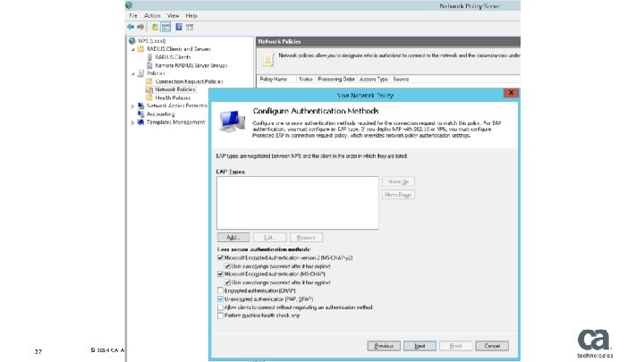
Task: Click the Move Down button
Action: point(398,195)
